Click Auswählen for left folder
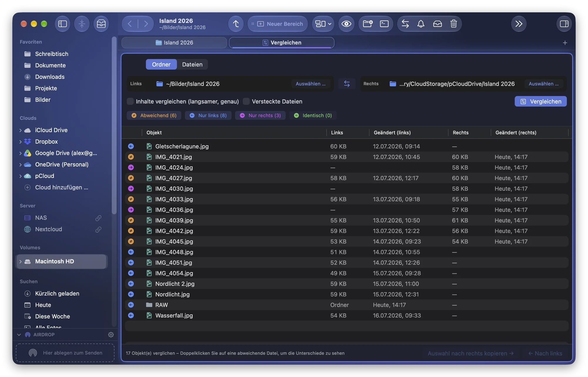The width and height of the screenshot is (588, 377). pos(310,84)
